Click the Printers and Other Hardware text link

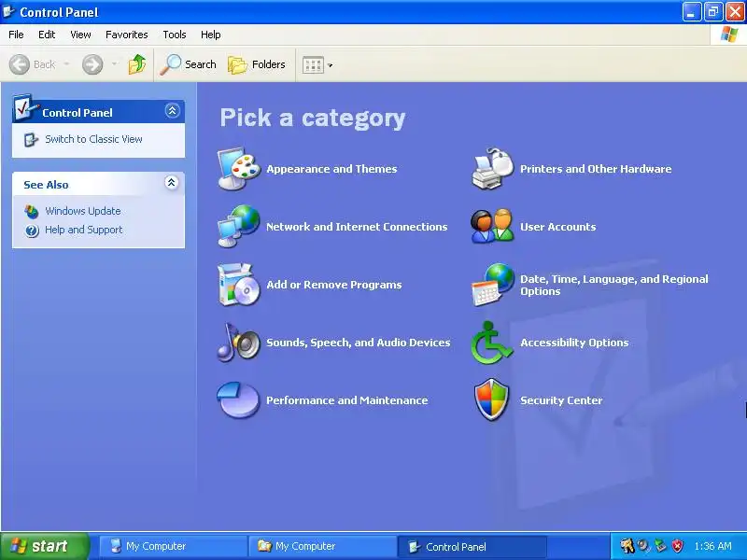(x=596, y=169)
